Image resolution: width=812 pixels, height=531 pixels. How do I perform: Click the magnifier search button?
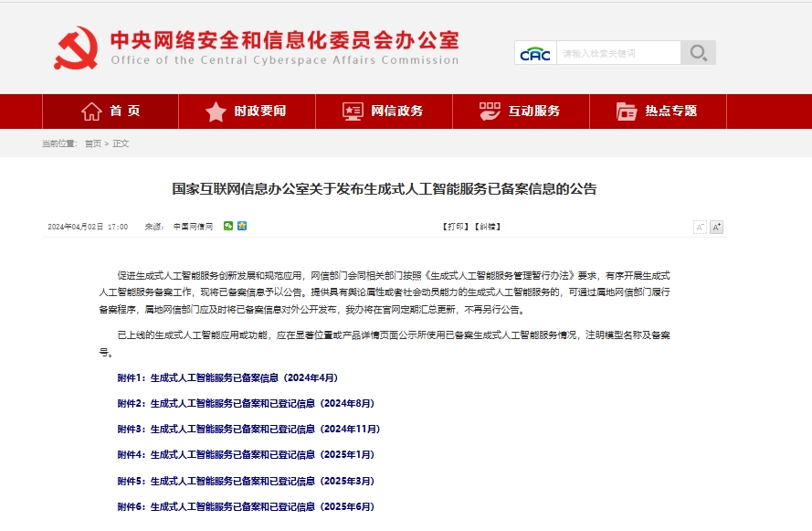tap(698, 53)
